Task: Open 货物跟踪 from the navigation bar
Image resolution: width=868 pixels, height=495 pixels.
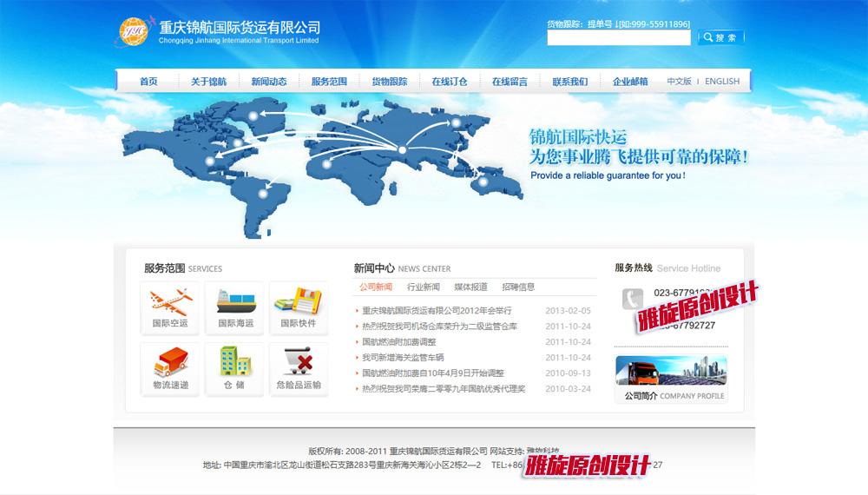Action: (x=389, y=82)
